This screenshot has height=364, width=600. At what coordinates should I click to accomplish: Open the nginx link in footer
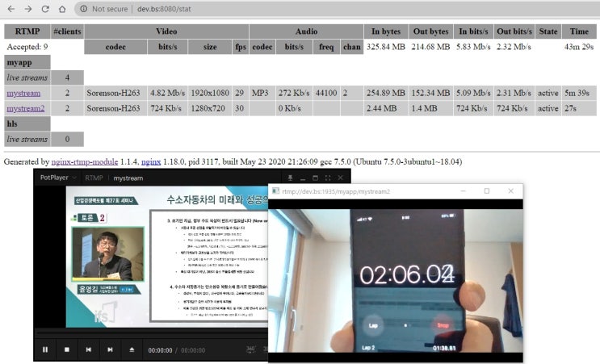click(151, 161)
